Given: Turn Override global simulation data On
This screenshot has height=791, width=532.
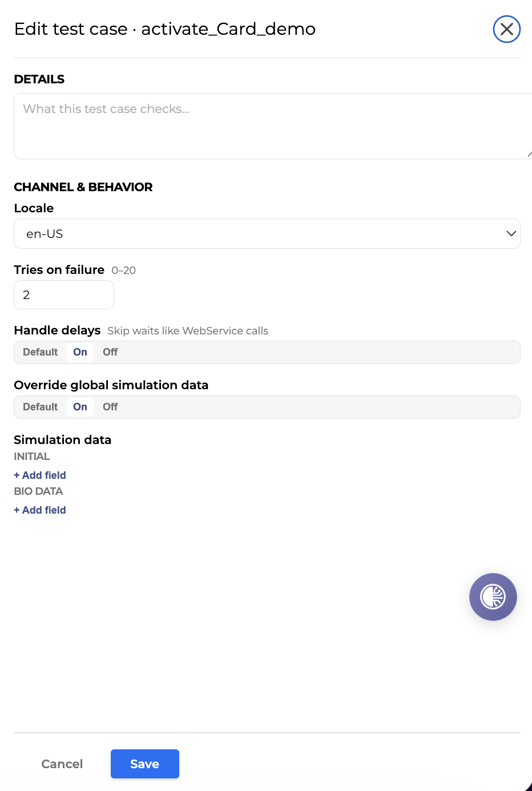Looking at the screenshot, I should [x=80, y=407].
